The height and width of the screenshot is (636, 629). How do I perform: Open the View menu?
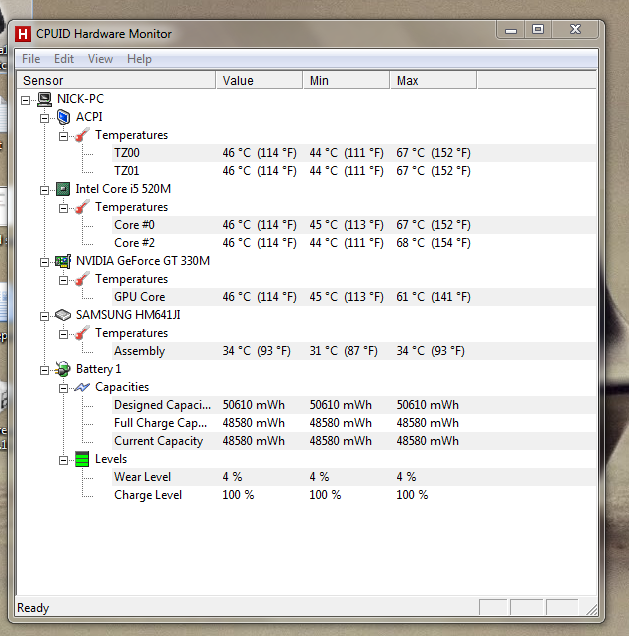click(100, 59)
